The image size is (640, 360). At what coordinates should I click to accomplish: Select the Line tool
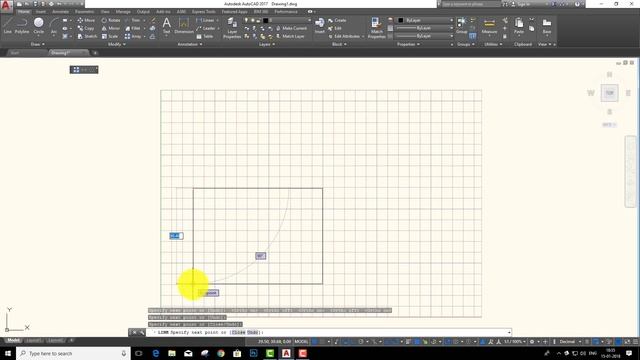click(x=8, y=25)
